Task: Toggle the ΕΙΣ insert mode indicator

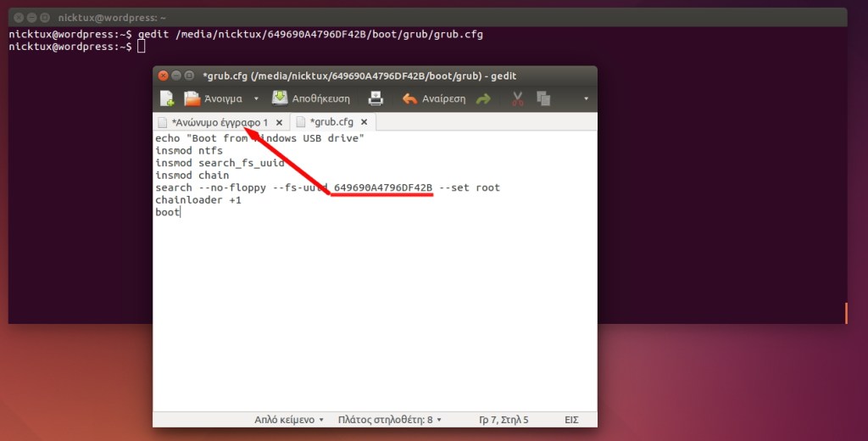Action: [x=570, y=419]
